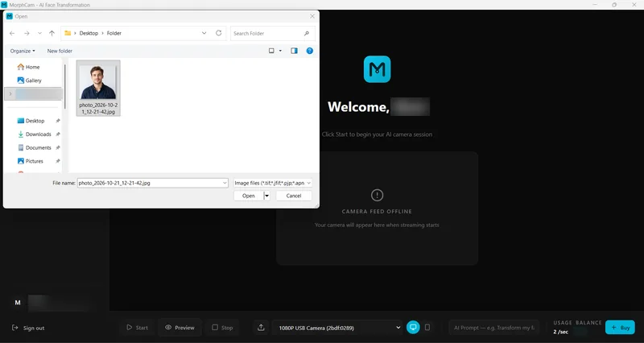Stop the camera session
This screenshot has width=644, height=343.
pyautogui.click(x=222, y=328)
